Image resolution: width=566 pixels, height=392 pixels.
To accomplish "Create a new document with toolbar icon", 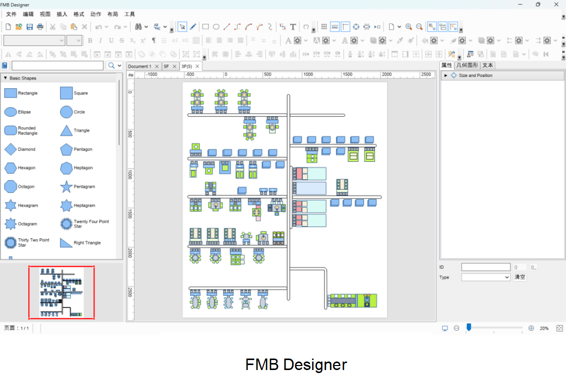I will click(8, 26).
